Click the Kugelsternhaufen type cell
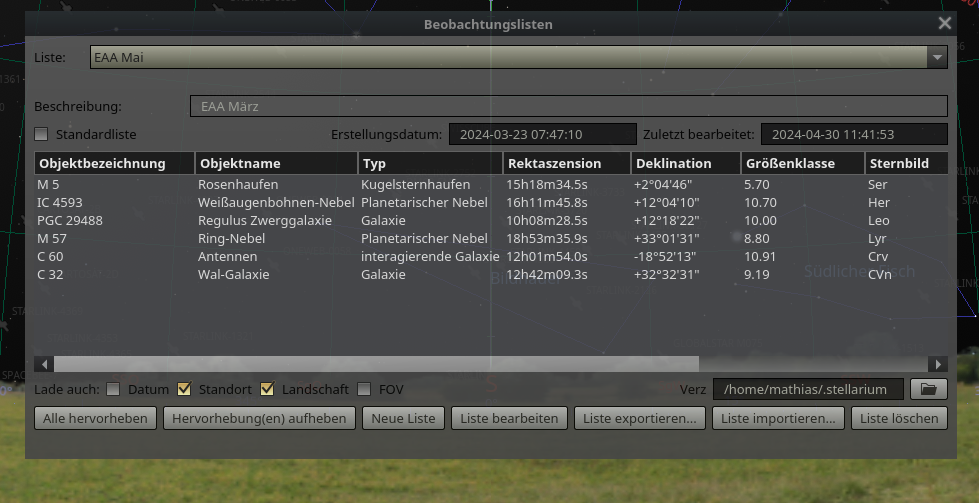 coord(415,185)
